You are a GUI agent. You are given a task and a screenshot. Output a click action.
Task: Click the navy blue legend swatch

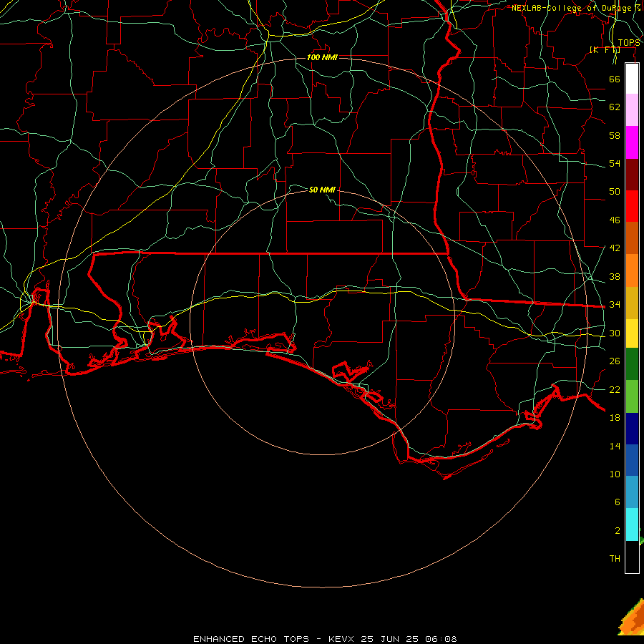tap(632, 429)
